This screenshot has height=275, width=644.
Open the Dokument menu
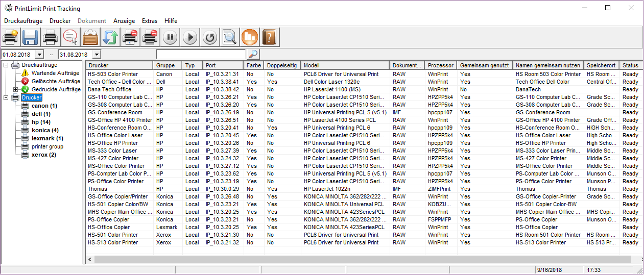click(92, 21)
